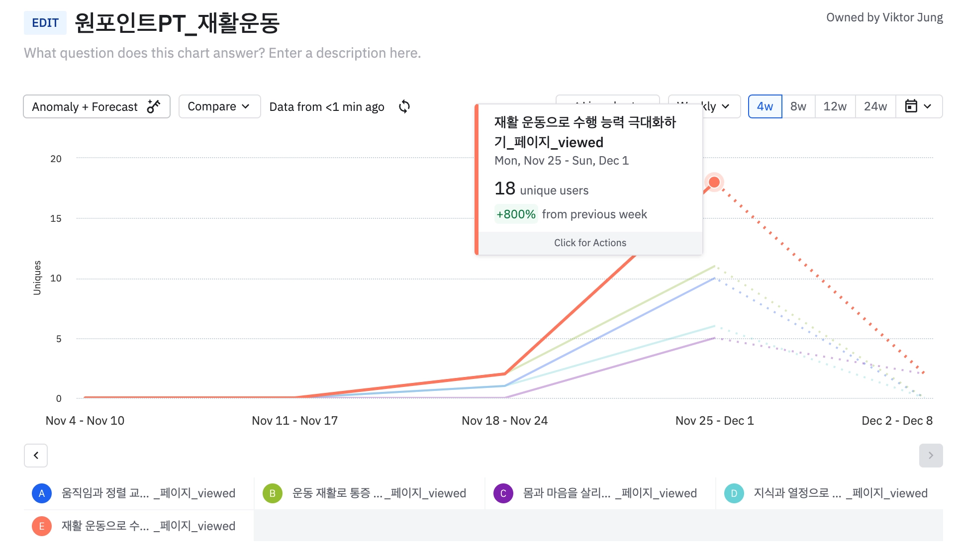Click the orange data point on chart

tap(714, 182)
